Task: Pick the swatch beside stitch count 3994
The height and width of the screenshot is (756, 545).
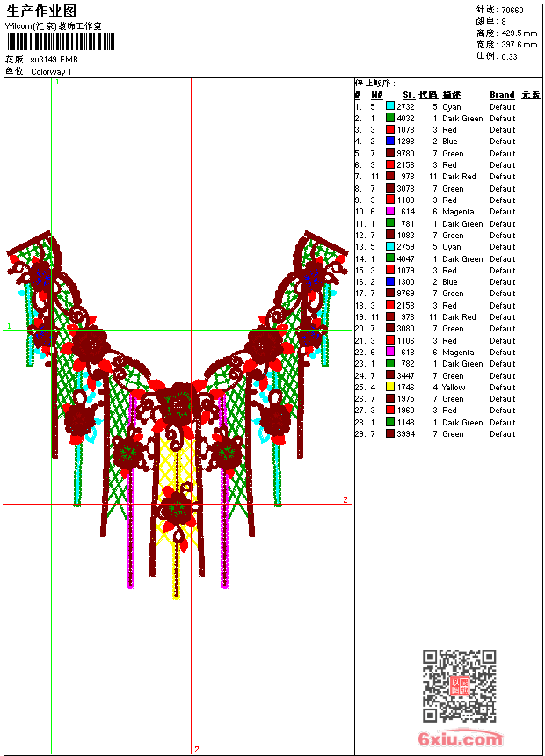Action: pos(390,433)
